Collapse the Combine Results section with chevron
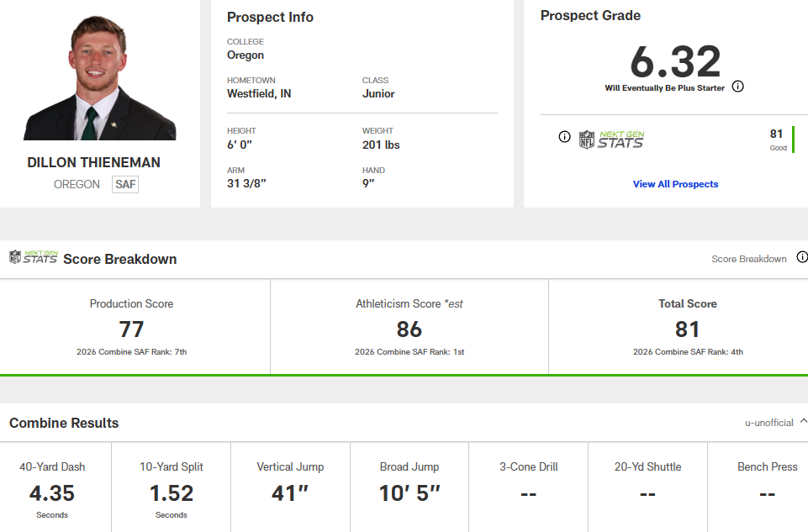 803,421
